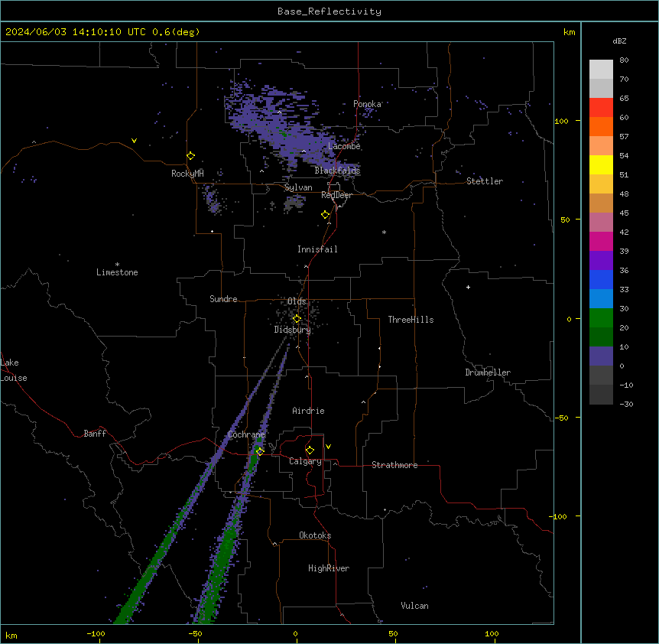Select the Lake Louise label
Image resolution: width=659 pixels, height=644 pixels.
(14, 370)
